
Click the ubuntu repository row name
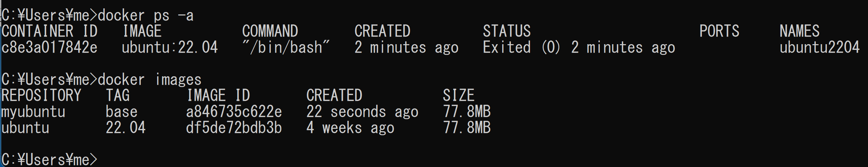(x=25, y=128)
